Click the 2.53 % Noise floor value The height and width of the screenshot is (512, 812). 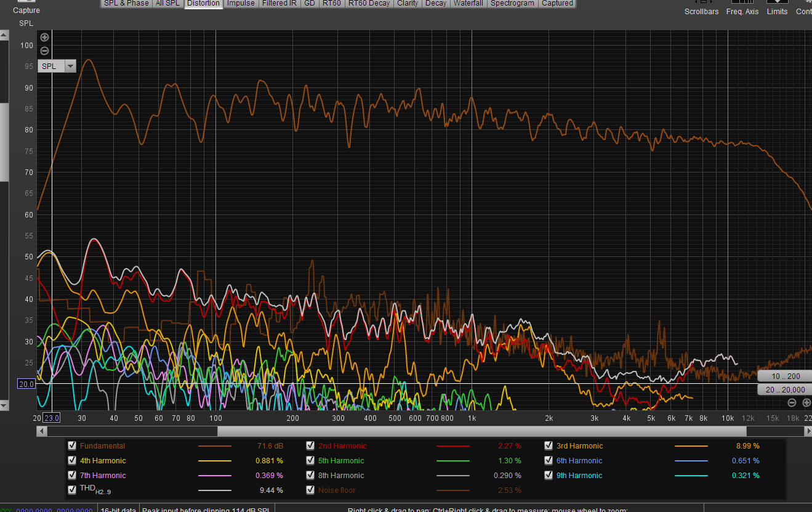[509, 490]
